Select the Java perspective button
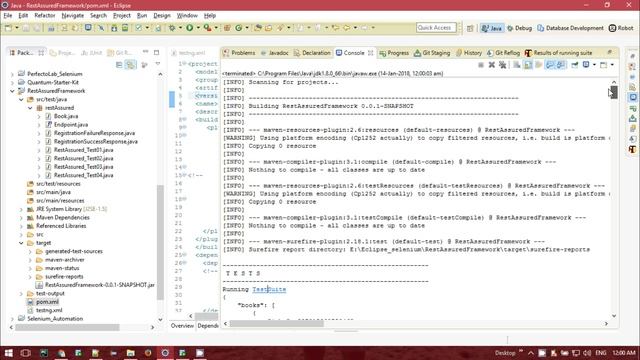This screenshot has height=360, width=640. click(x=492, y=28)
